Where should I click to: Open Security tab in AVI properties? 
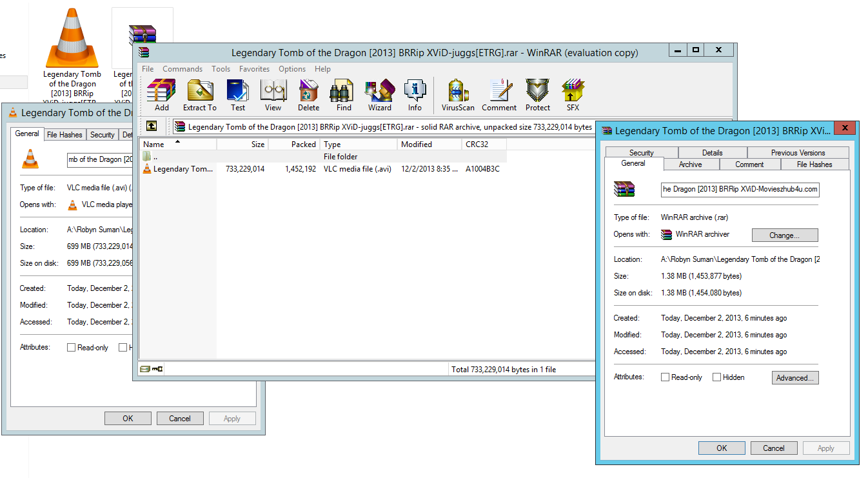click(102, 135)
